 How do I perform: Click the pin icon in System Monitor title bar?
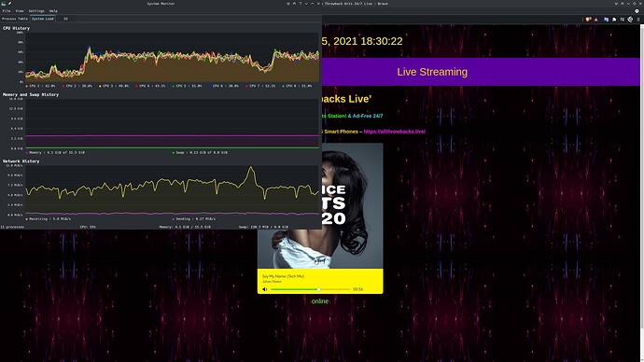9,4
